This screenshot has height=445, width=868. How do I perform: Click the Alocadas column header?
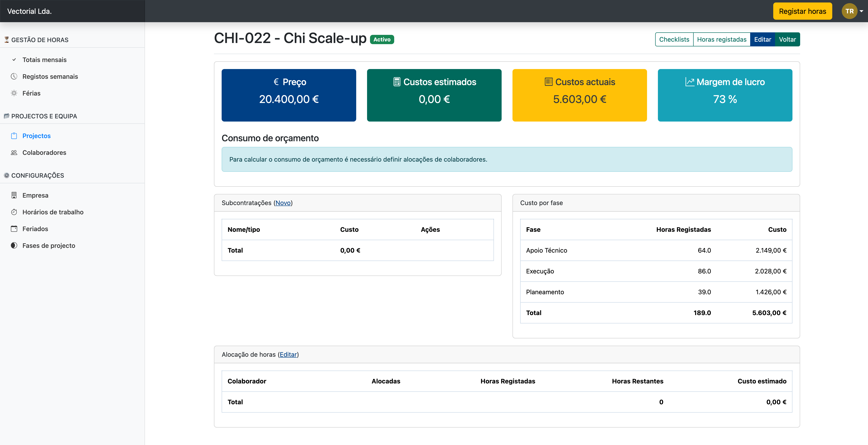point(386,381)
